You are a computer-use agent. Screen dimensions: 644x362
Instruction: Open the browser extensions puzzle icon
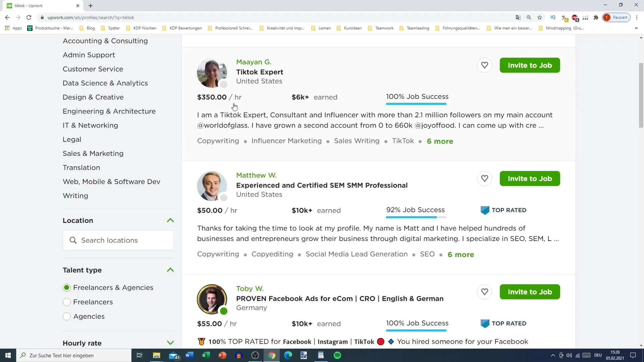click(x=596, y=17)
